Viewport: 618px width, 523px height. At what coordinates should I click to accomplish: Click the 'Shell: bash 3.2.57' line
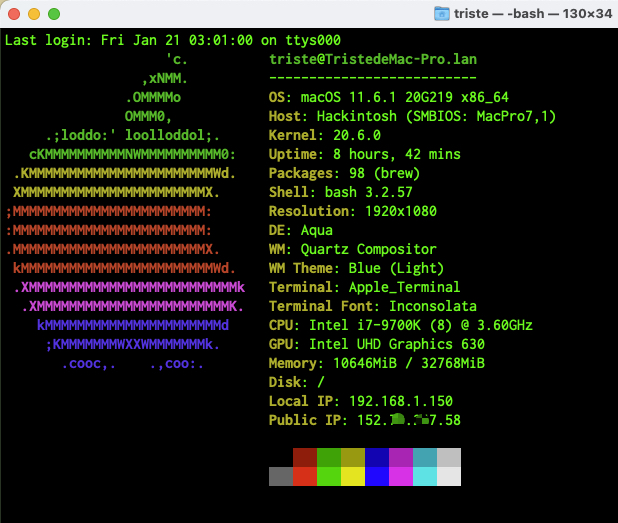click(x=341, y=192)
